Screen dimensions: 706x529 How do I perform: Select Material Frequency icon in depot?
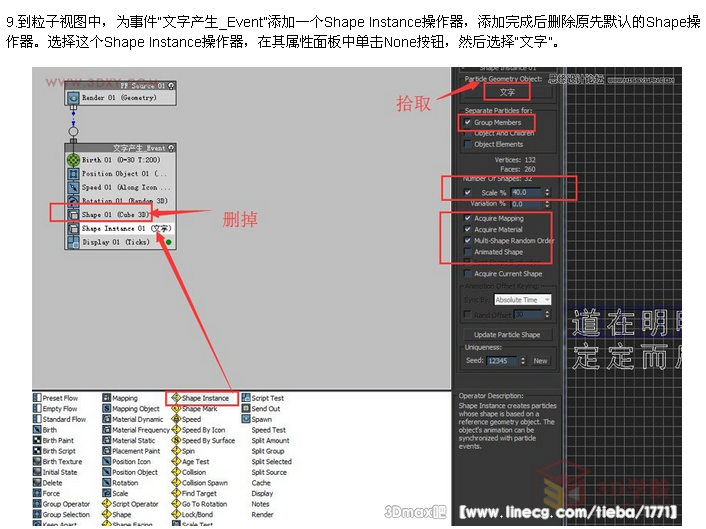coord(107,430)
